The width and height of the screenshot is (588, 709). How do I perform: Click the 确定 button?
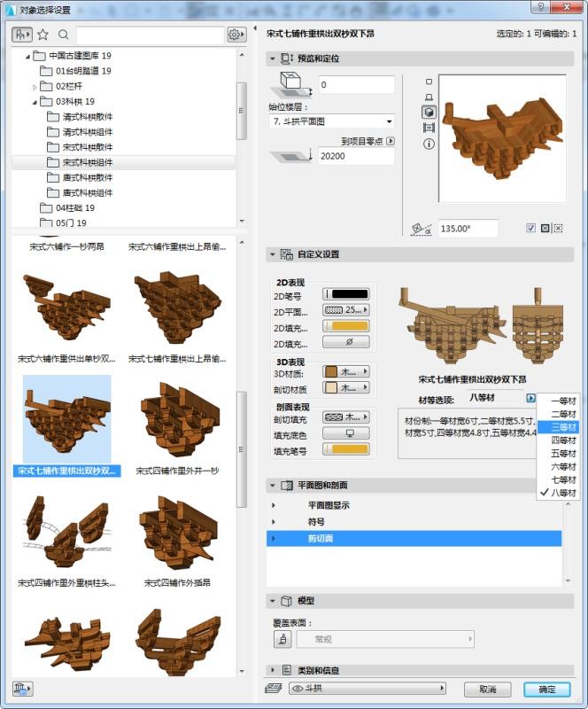pyautogui.click(x=546, y=689)
